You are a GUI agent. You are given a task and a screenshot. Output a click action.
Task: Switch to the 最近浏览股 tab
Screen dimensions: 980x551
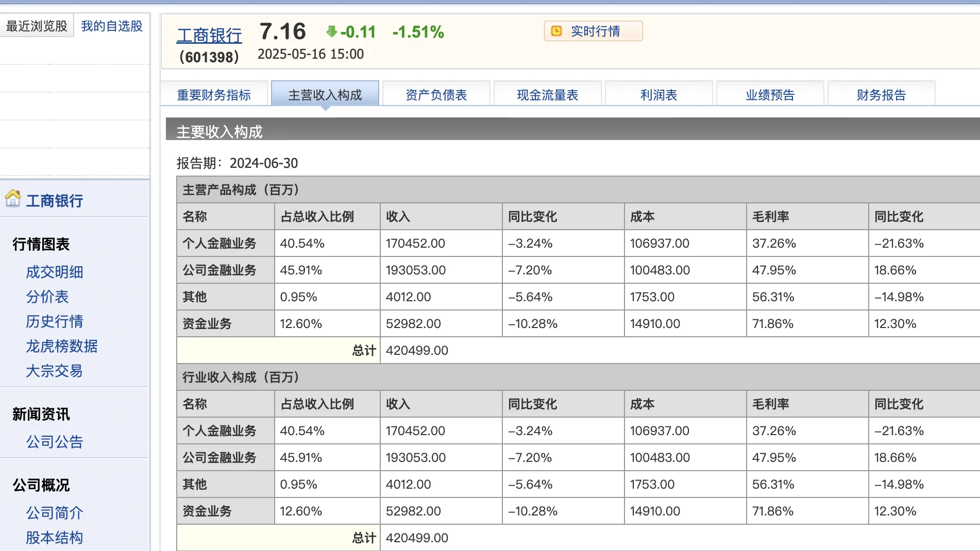tap(37, 26)
